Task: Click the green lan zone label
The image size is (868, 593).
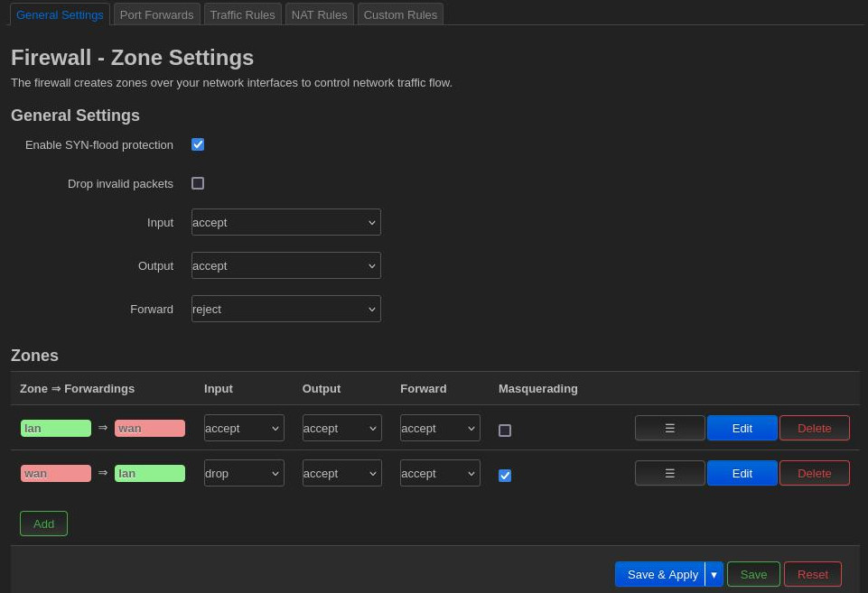Action: (56, 428)
